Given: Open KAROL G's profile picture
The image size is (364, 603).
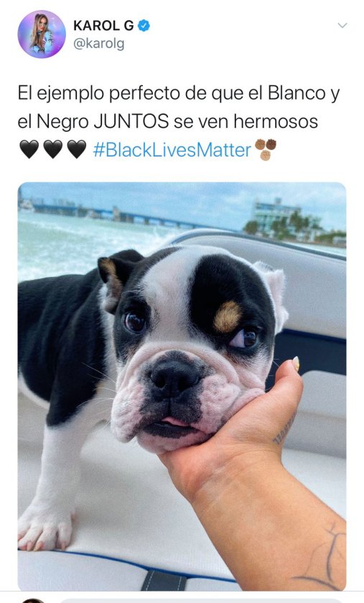Looking at the screenshot, I should [42, 34].
